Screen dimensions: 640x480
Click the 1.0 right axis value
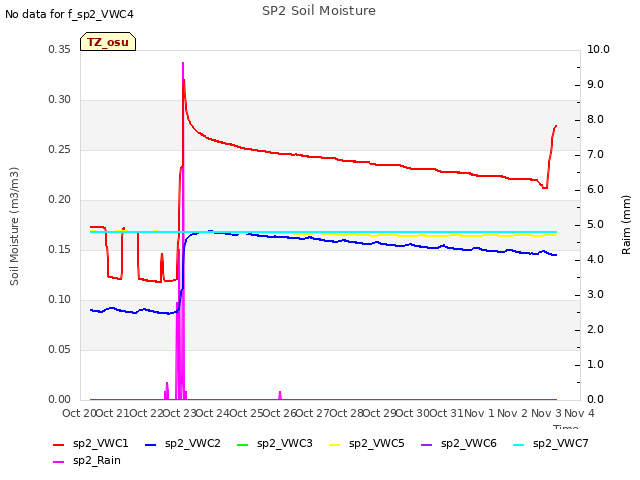pyautogui.click(x=596, y=365)
